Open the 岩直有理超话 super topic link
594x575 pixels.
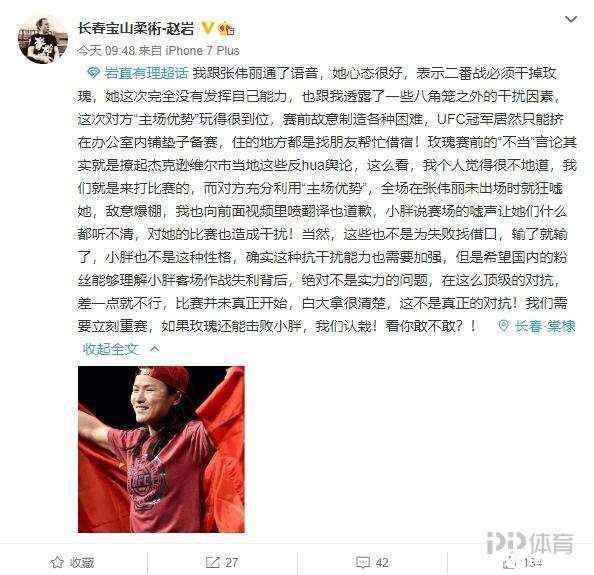[146, 73]
